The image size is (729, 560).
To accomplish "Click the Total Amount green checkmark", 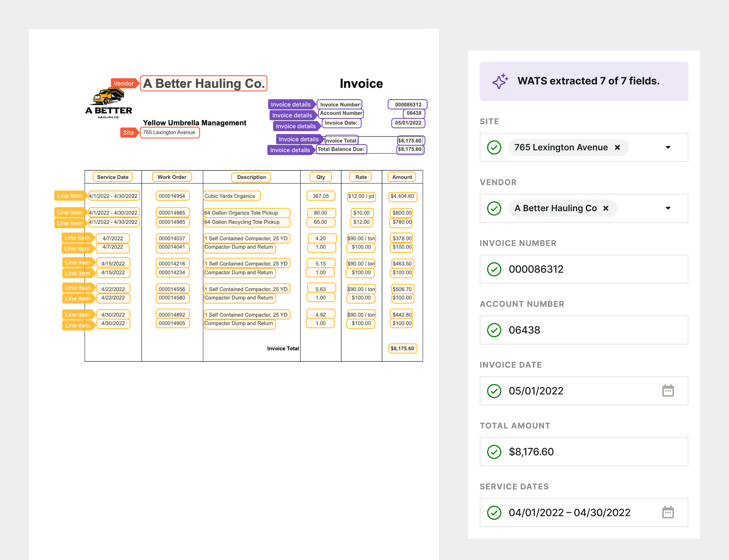I will (x=494, y=452).
